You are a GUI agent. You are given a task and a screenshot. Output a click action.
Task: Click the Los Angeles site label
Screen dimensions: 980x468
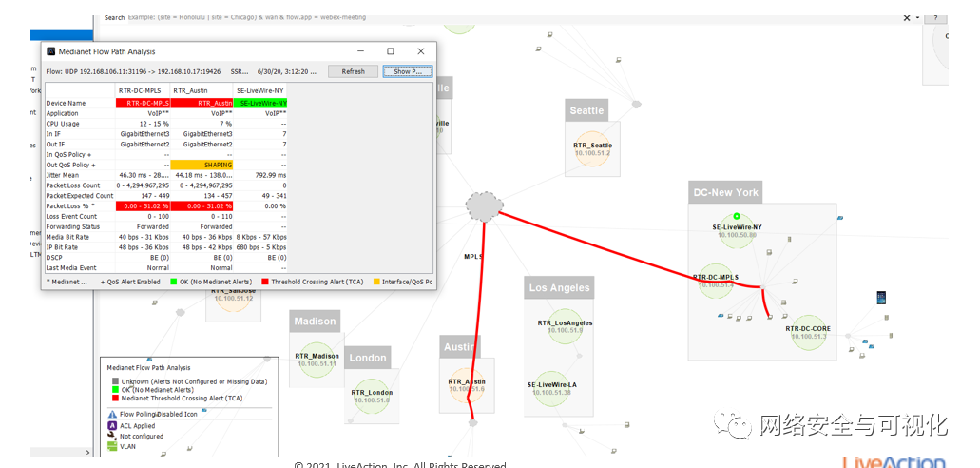click(x=559, y=288)
